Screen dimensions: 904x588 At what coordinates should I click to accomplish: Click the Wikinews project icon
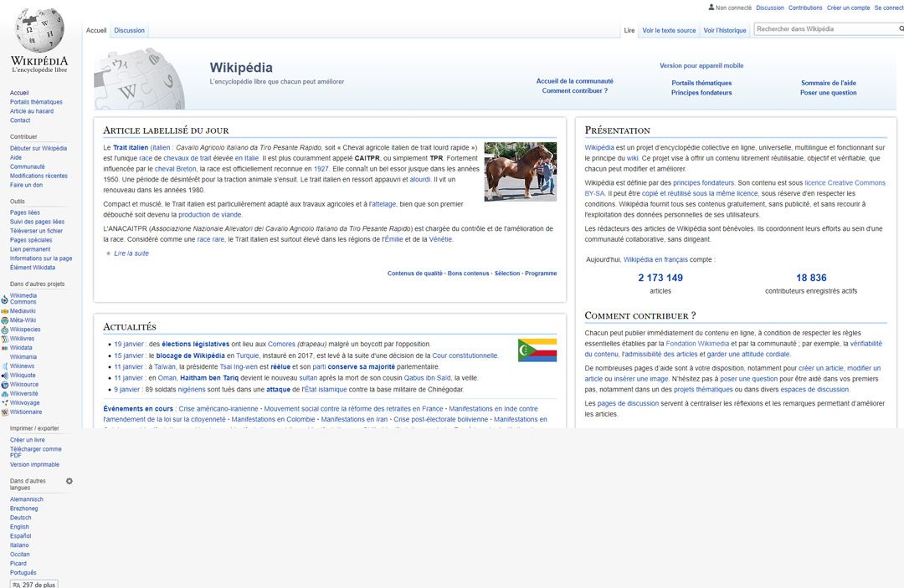pos(5,366)
